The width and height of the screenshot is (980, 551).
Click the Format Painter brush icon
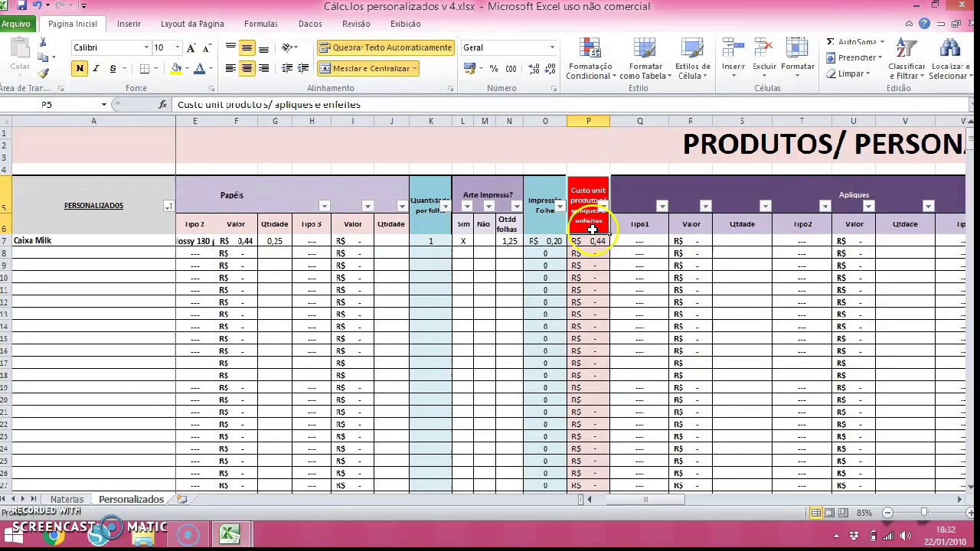point(43,73)
